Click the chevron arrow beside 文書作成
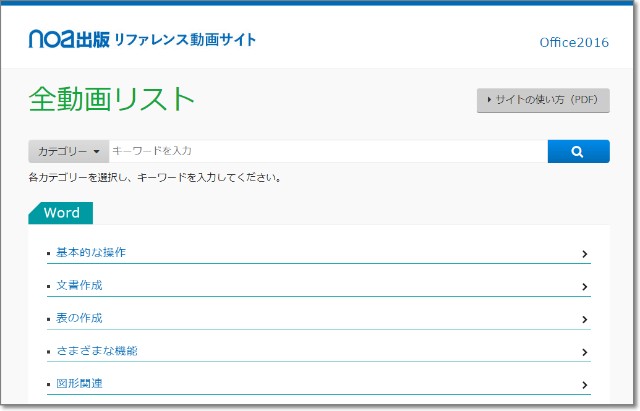Image resolution: width=640 pixels, height=411 pixels. [584, 287]
